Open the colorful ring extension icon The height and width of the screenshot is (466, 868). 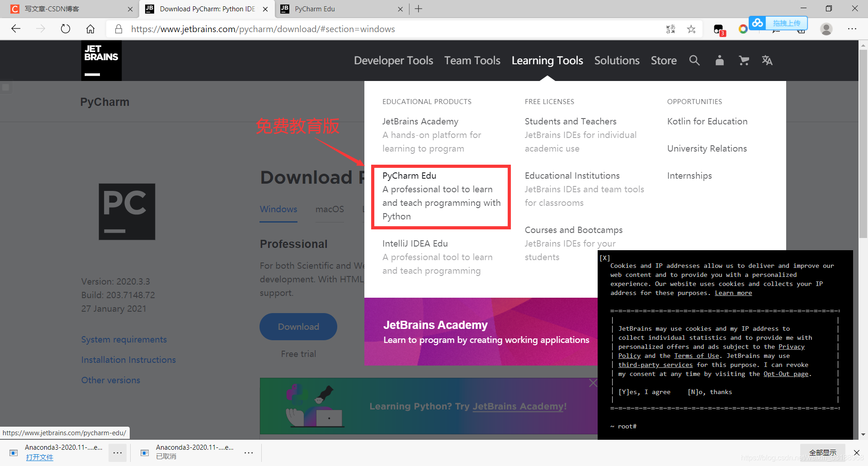tap(743, 29)
